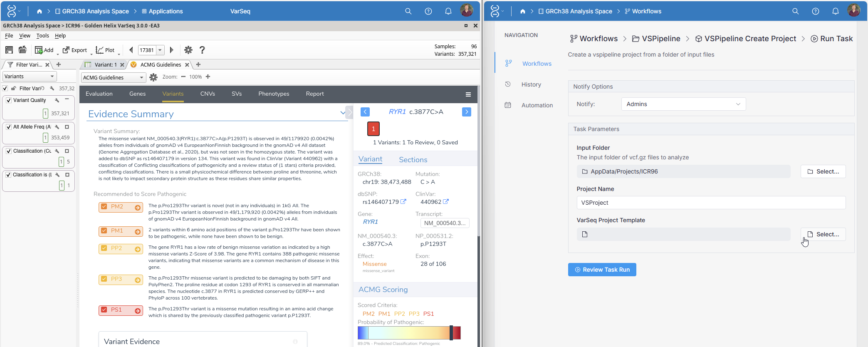Zoom out with the minus icon
The image size is (868, 347).
coord(183,77)
